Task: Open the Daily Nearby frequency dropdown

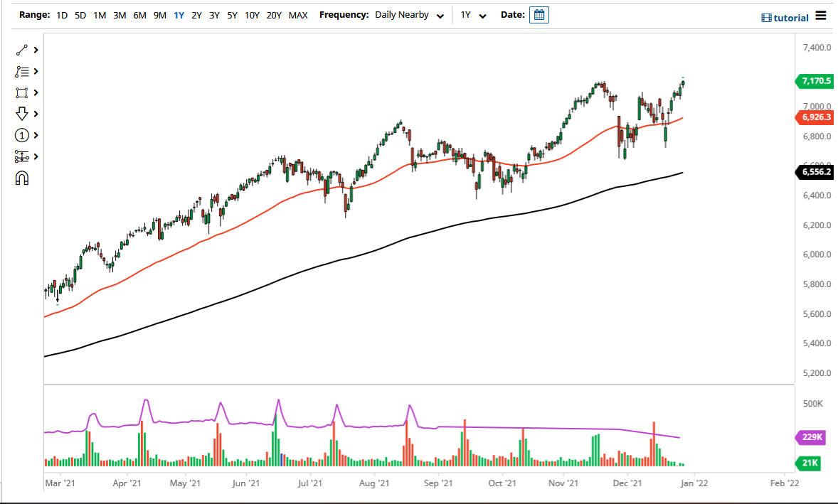Action: pos(409,14)
